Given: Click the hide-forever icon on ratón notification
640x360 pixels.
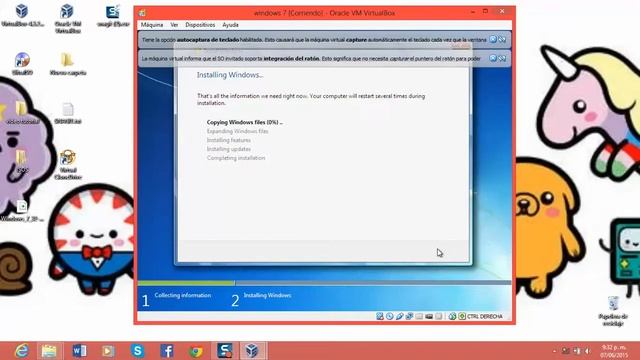Looking at the screenshot, I should (502, 58).
